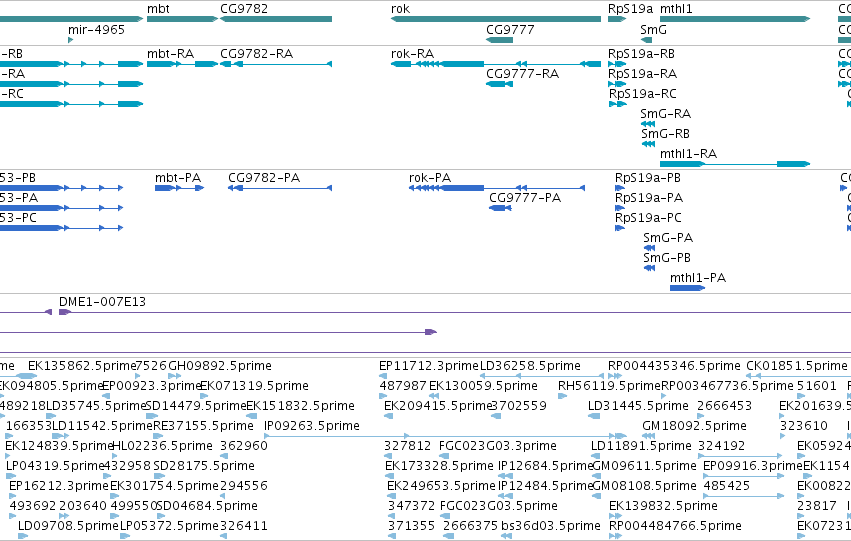Select EST 'LD11891.5prime'

[x=641, y=446]
